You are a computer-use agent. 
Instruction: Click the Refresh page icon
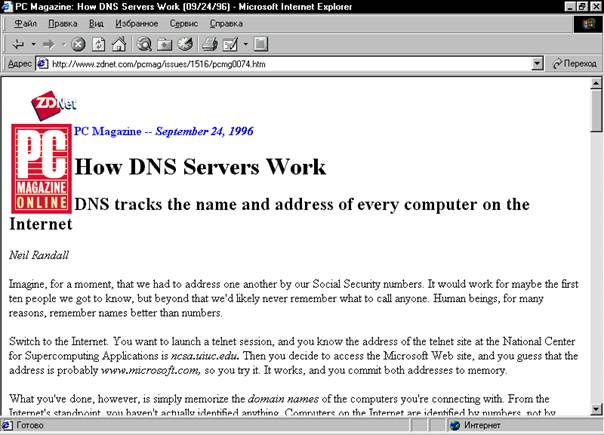pos(99,44)
